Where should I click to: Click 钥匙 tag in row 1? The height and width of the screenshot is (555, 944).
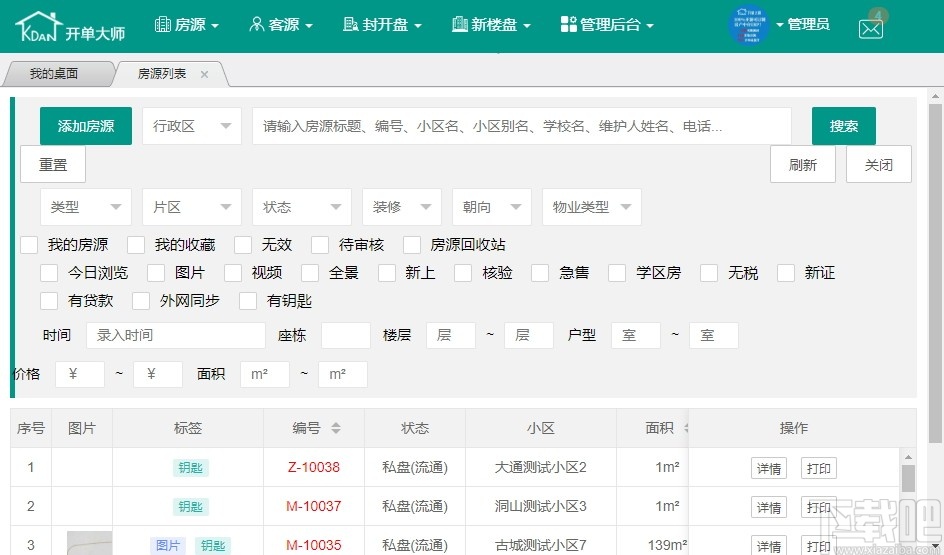(190, 468)
